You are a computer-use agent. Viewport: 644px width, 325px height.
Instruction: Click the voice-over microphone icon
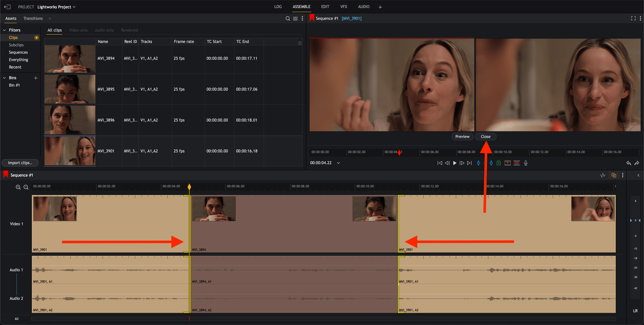click(526, 163)
